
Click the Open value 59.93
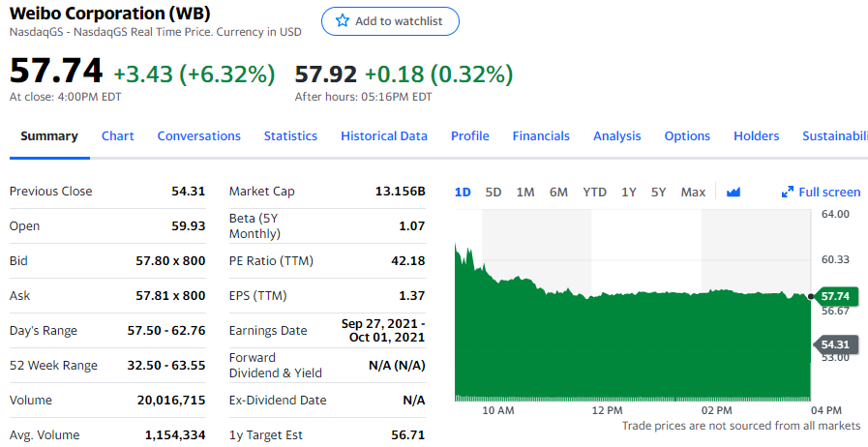point(189,225)
